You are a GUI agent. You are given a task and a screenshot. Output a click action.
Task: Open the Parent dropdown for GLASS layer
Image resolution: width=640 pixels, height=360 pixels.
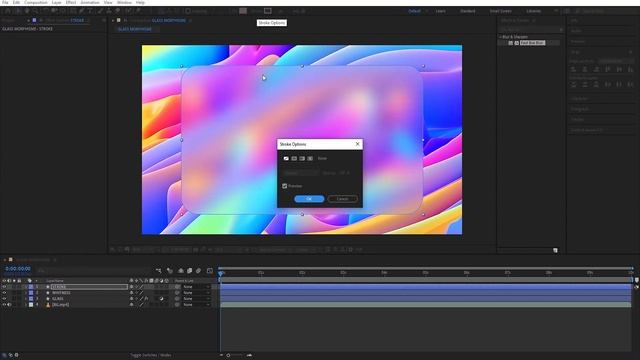coord(196,299)
